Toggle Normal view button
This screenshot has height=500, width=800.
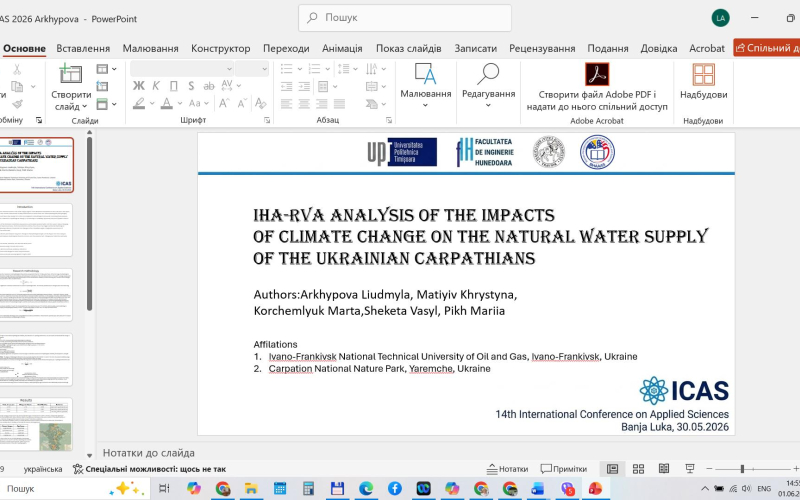pos(612,469)
